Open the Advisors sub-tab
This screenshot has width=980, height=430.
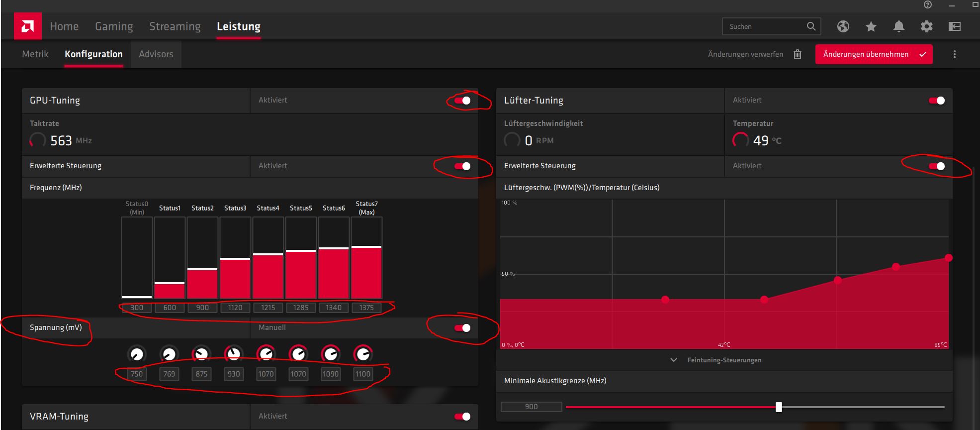(x=156, y=54)
